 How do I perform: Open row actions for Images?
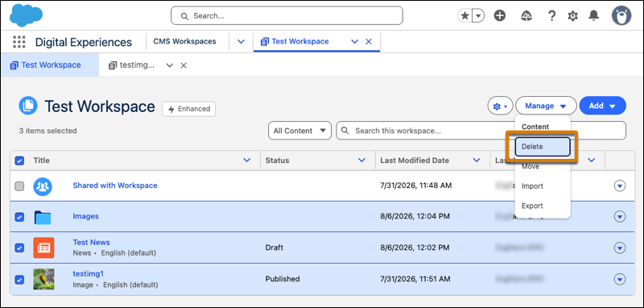click(x=620, y=216)
